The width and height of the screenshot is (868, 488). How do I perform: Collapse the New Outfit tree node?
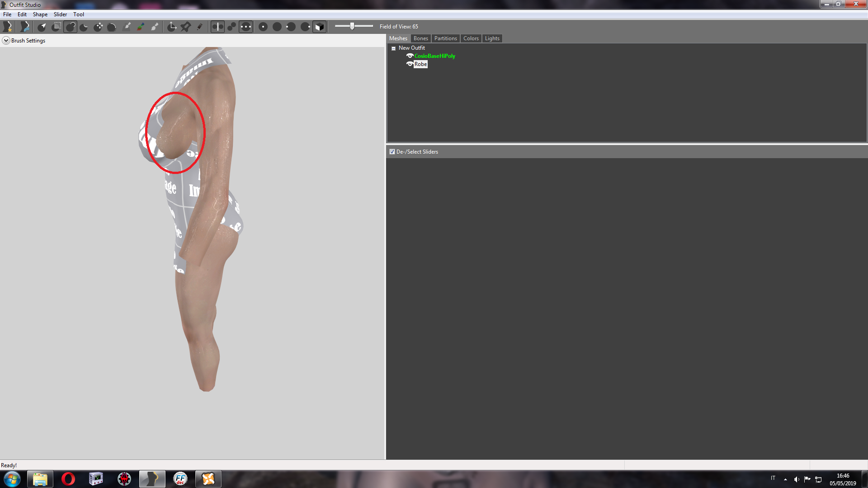coord(393,48)
